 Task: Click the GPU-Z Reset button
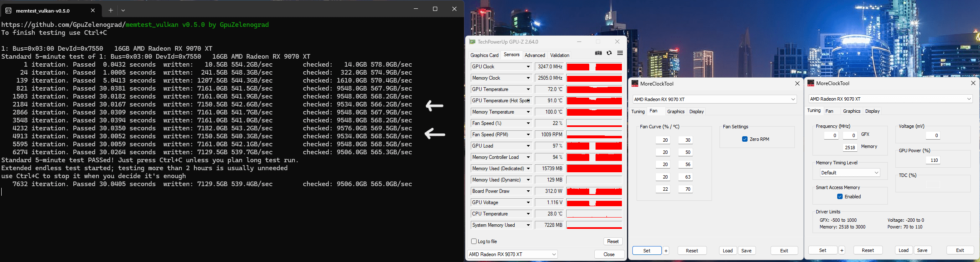pos(613,241)
